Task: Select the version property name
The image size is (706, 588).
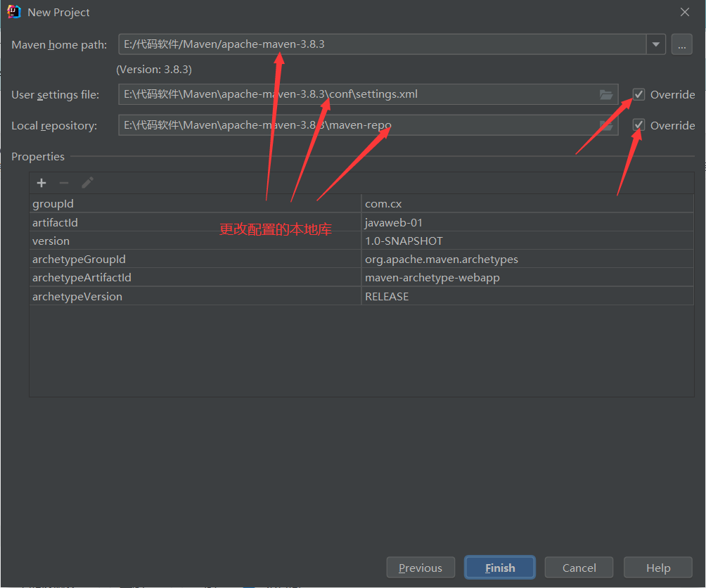Action: (51, 241)
